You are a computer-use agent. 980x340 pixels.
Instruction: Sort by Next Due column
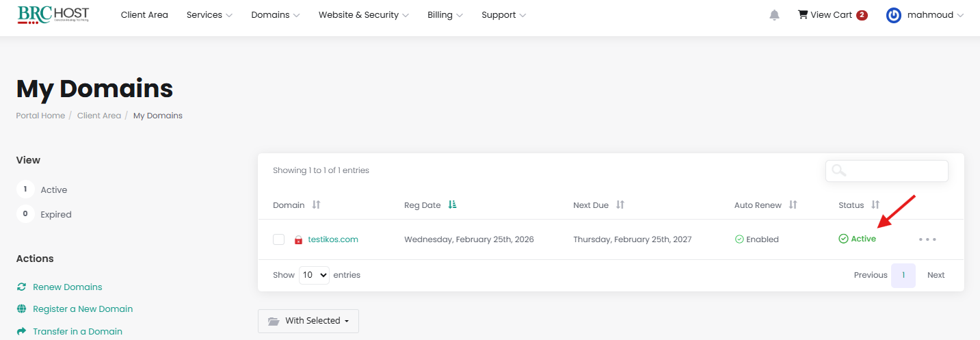[x=620, y=205]
